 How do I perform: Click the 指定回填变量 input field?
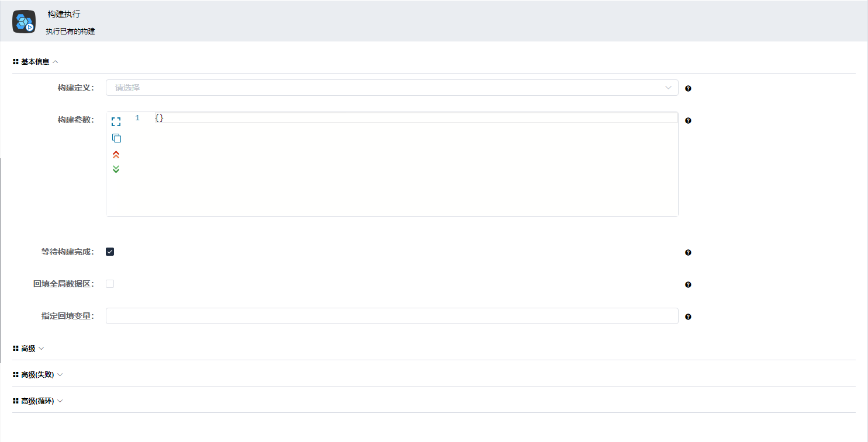(x=392, y=316)
